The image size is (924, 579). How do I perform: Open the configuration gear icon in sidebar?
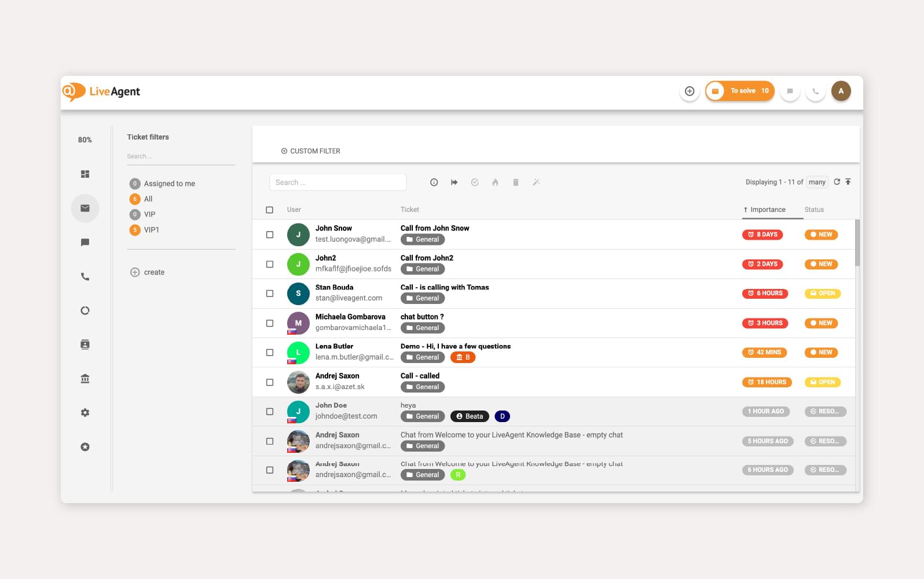[85, 413]
